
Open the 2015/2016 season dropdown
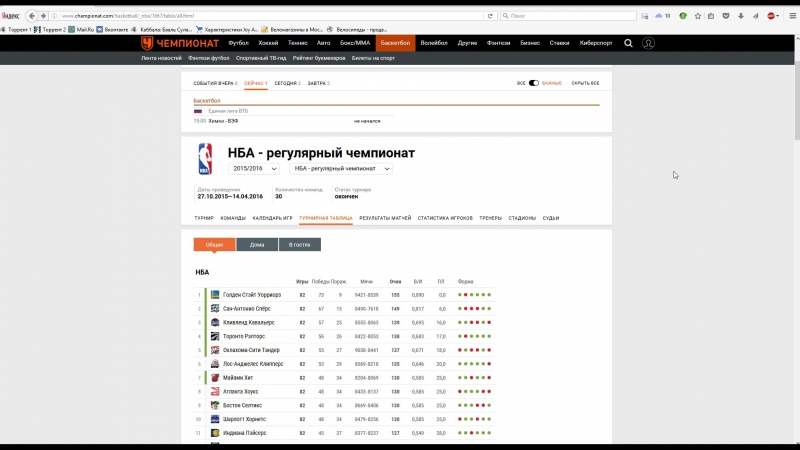click(x=254, y=168)
